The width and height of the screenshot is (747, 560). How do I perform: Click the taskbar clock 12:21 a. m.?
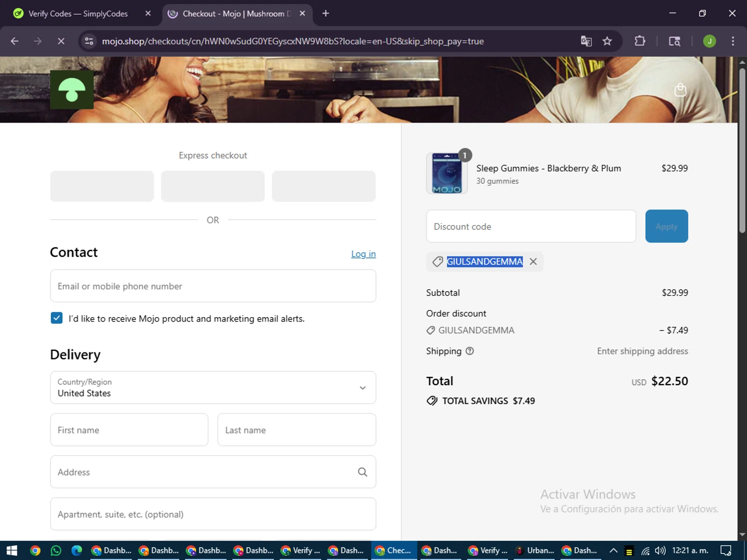pos(690,551)
